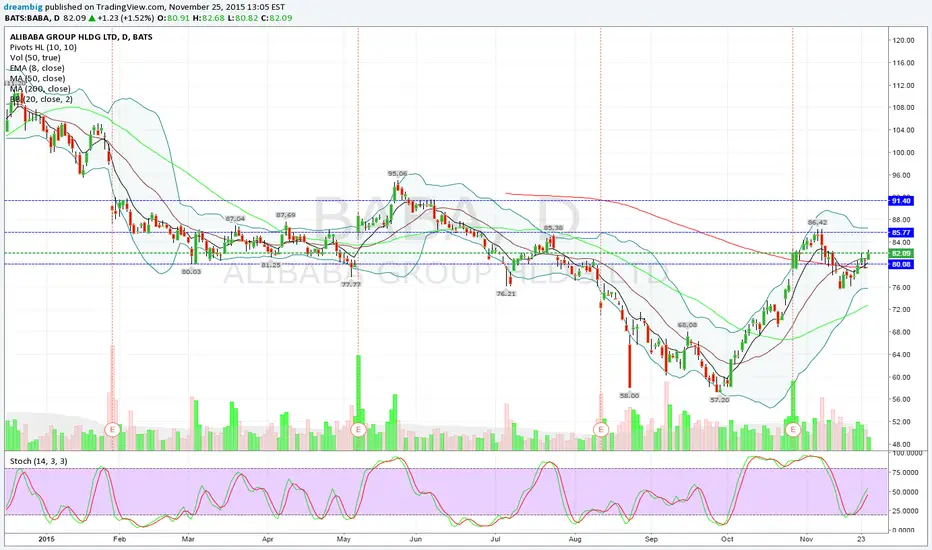Click the 75.0000 stochastic axis label
Image resolution: width=932 pixels, height=550 pixels.
(x=903, y=472)
